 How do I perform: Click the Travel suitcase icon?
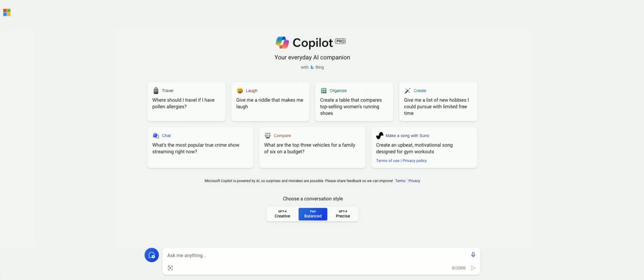click(156, 91)
